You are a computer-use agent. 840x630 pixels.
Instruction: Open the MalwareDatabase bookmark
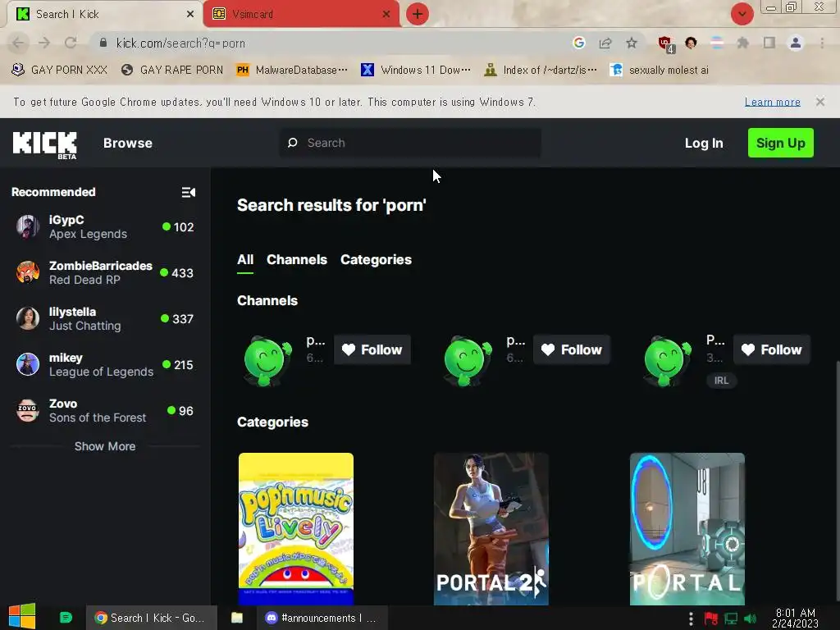pos(292,70)
